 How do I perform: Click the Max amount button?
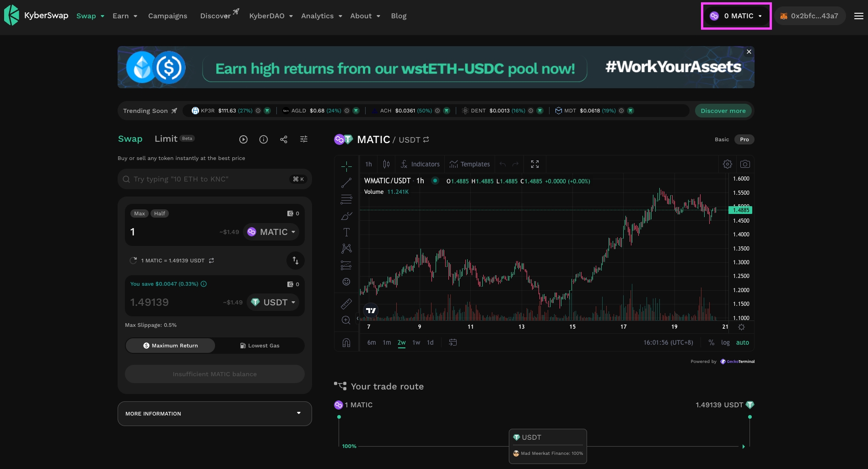(140, 213)
